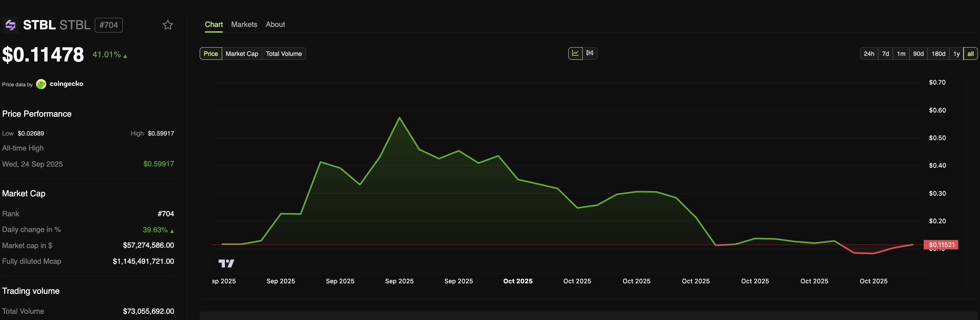
Task: View the About tab
Action: tap(275, 24)
